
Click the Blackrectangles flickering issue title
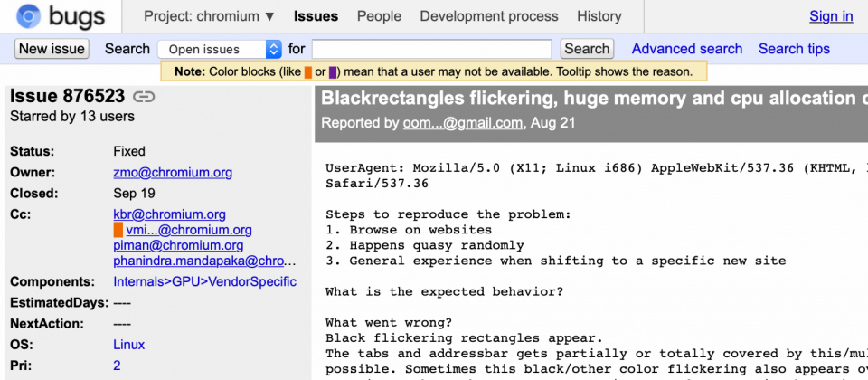[594, 98]
